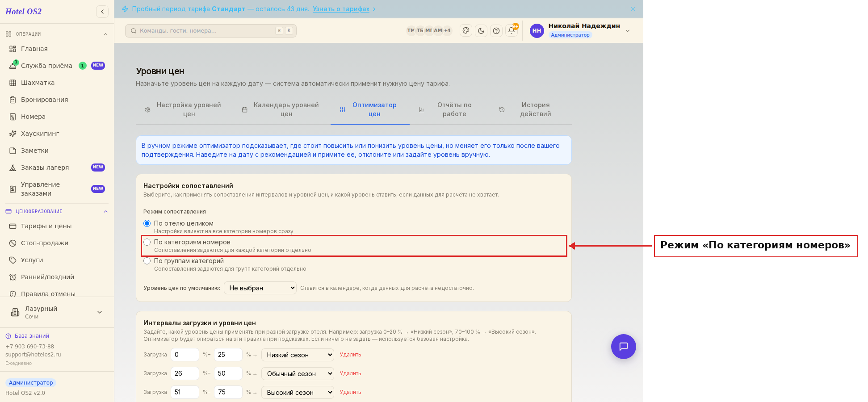Open the Тарифы и цены card icon
The height and width of the screenshot is (402, 868).
13,226
